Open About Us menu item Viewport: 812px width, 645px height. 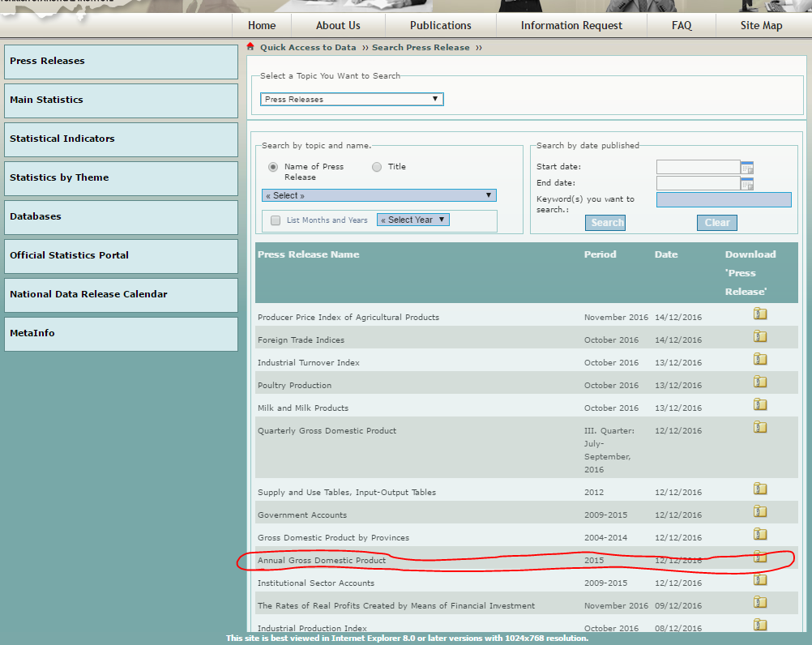(x=338, y=25)
